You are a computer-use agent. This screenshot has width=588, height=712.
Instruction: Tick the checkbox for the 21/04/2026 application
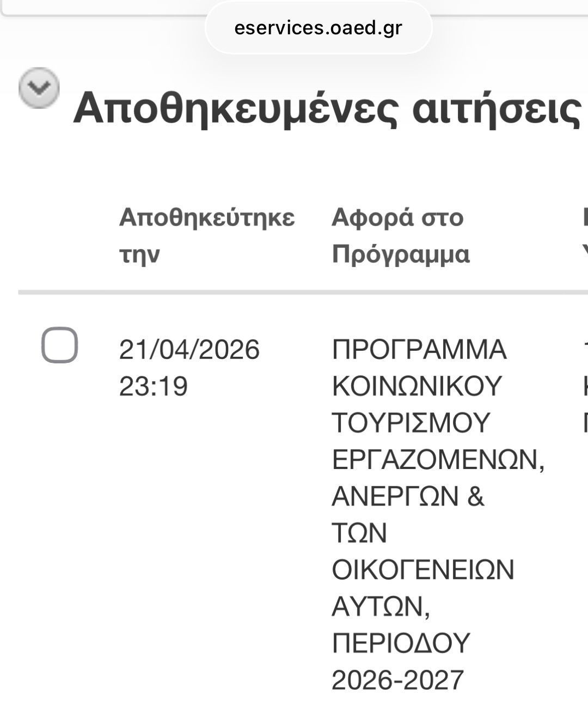pos(59,345)
